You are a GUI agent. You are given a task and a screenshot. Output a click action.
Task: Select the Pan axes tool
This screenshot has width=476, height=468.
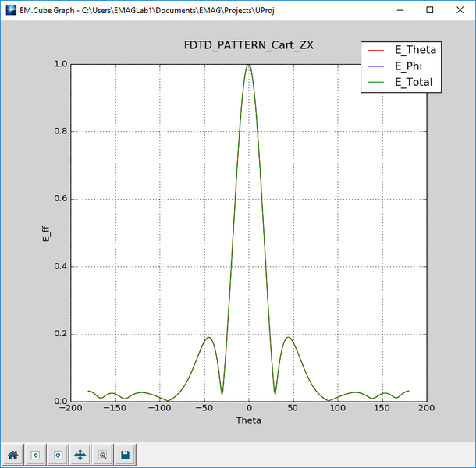80,454
